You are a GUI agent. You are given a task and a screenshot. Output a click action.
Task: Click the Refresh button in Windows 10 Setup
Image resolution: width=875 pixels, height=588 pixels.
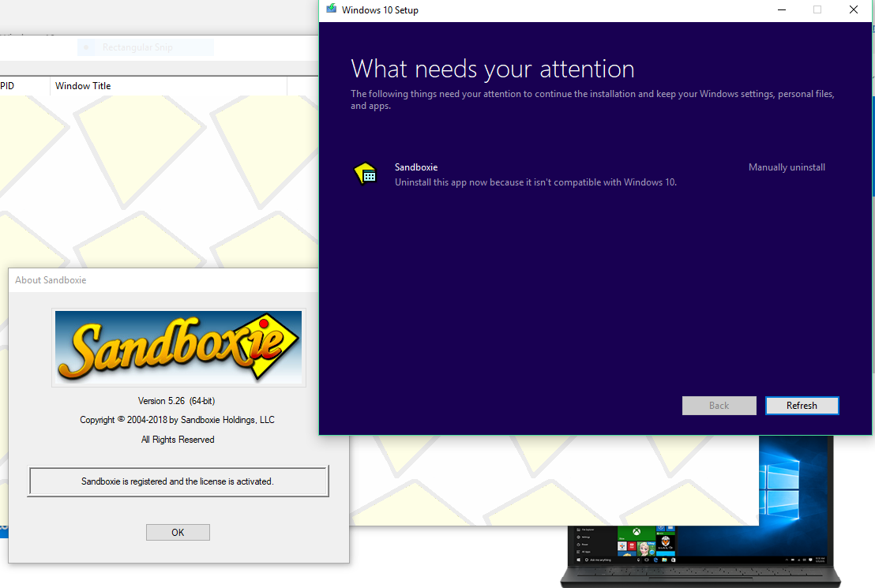[802, 406]
